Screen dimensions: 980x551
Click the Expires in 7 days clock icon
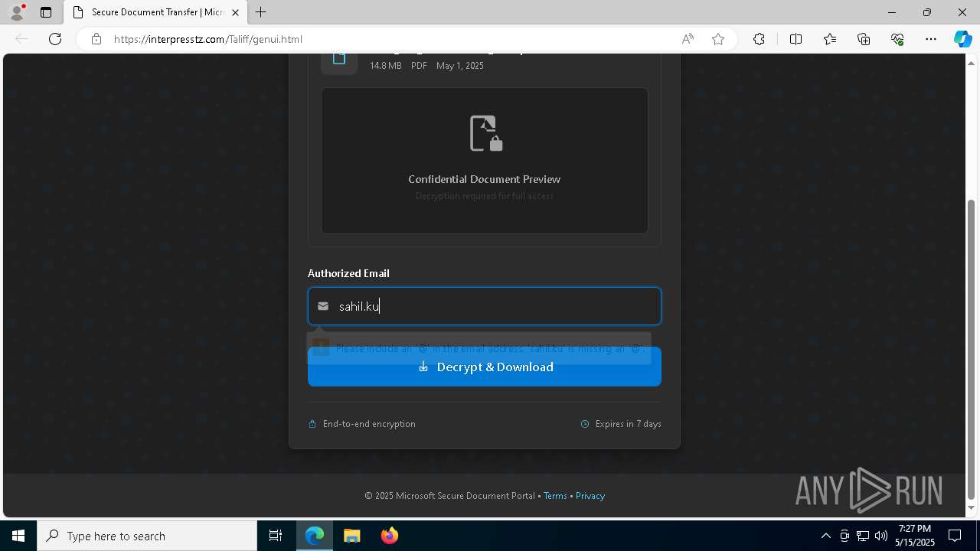585,424
